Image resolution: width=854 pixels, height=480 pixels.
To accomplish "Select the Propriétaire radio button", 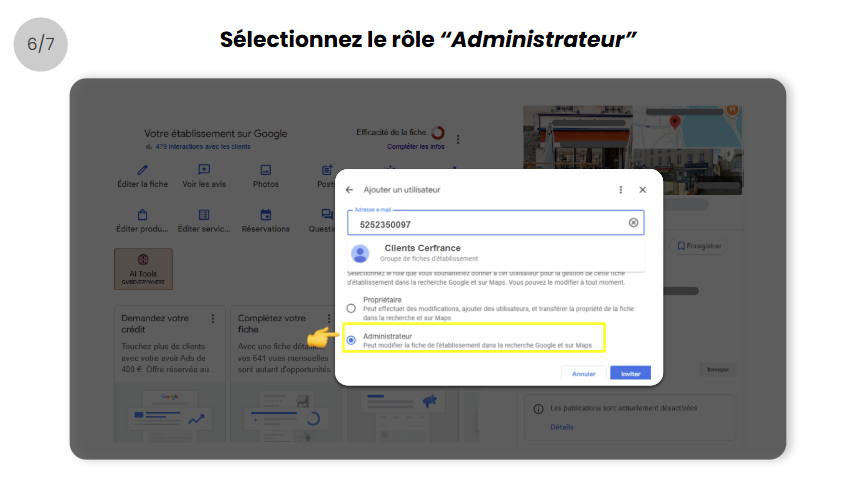I will click(x=351, y=308).
